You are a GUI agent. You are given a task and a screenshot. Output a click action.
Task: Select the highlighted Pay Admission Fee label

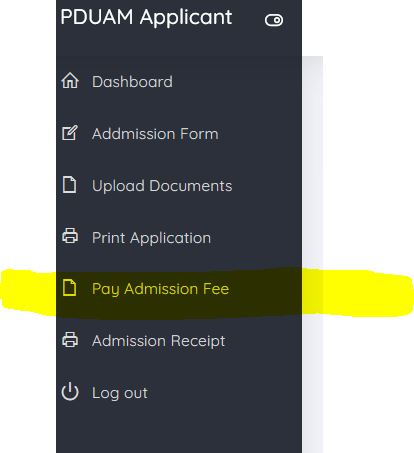(161, 289)
